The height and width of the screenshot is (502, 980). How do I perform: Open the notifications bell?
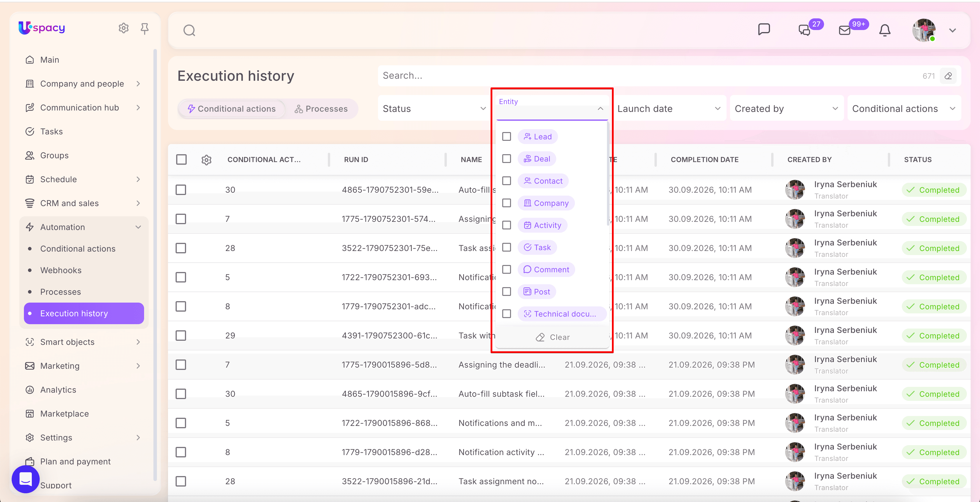(x=885, y=30)
